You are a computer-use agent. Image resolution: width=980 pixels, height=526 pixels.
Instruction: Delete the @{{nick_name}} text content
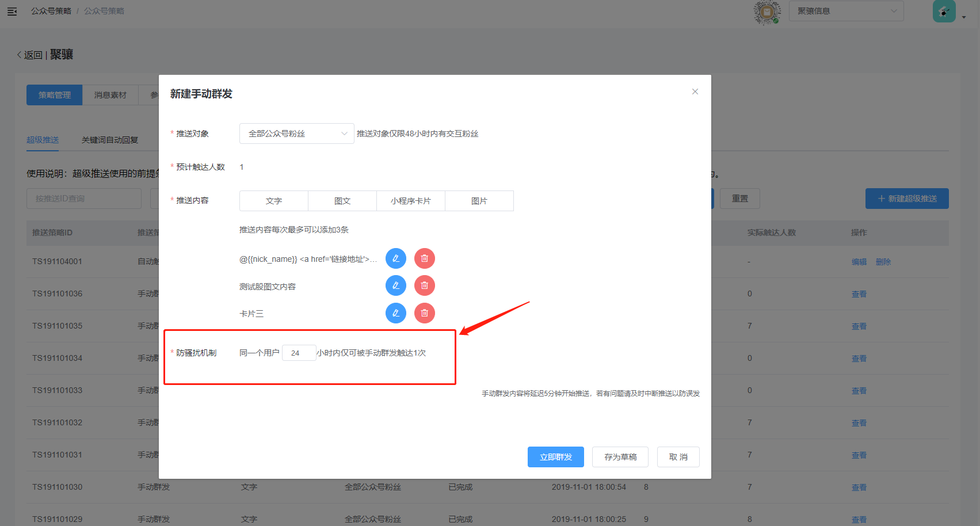tap(425, 258)
